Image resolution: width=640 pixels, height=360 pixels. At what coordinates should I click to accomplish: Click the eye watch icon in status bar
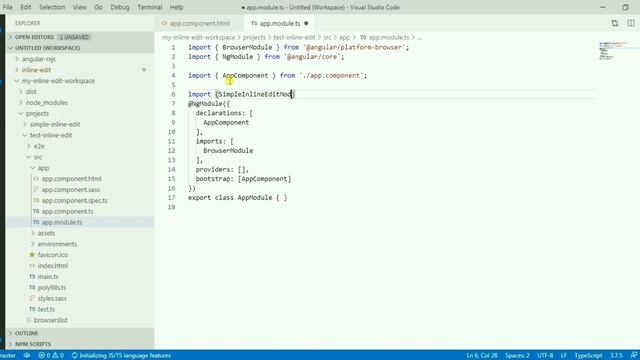point(27,356)
